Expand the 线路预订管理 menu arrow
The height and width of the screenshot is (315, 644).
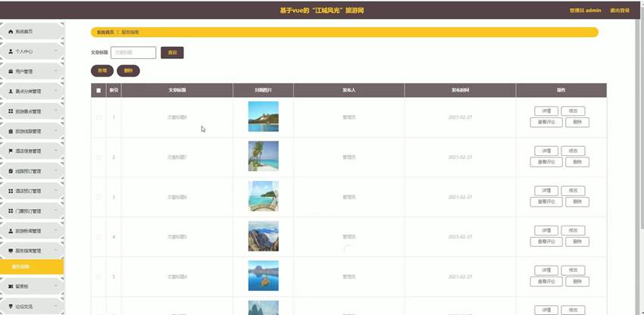pos(56,171)
